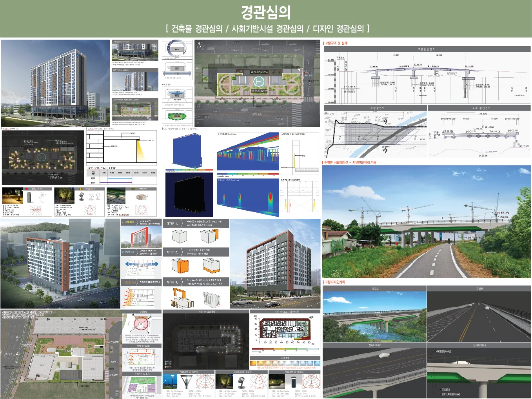Click the coiled LED strip product image

tap(141, 198)
